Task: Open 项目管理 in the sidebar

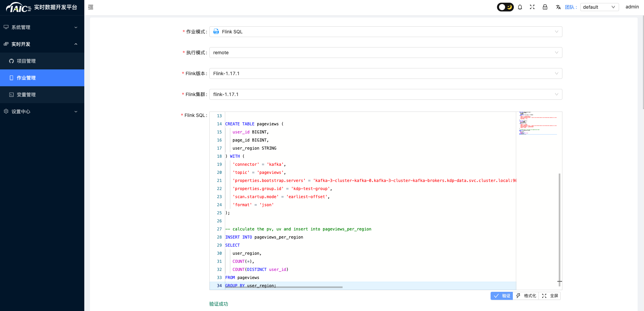Action: (42, 61)
